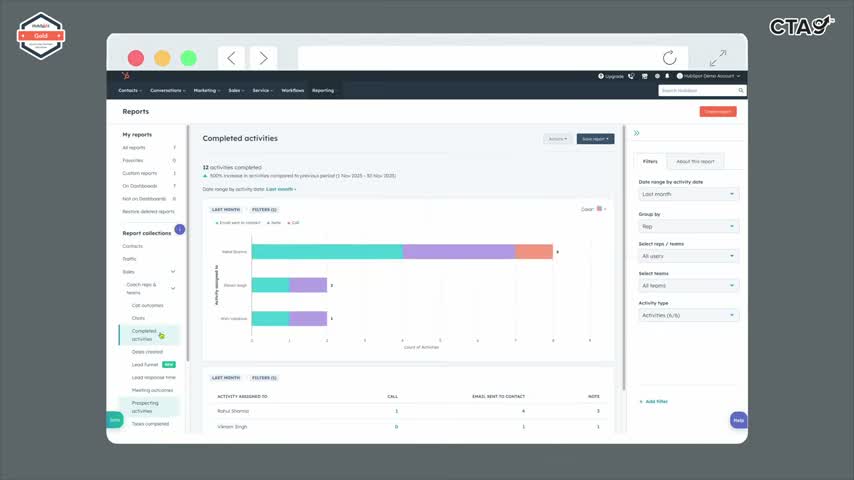
Task: Click the expand fullscreen arrows icon
Action: click(718, 57)
